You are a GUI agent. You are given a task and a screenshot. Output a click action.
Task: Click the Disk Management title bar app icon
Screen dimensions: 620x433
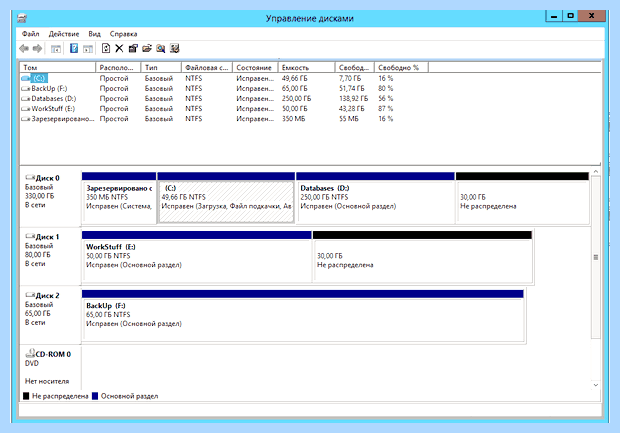tap(22, 18)
